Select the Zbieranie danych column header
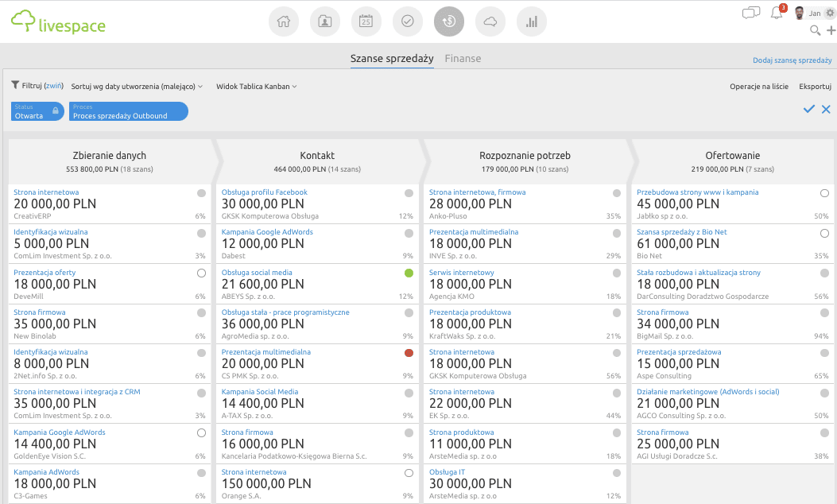This screenshot has width=837, height=504. pos(110,161)
